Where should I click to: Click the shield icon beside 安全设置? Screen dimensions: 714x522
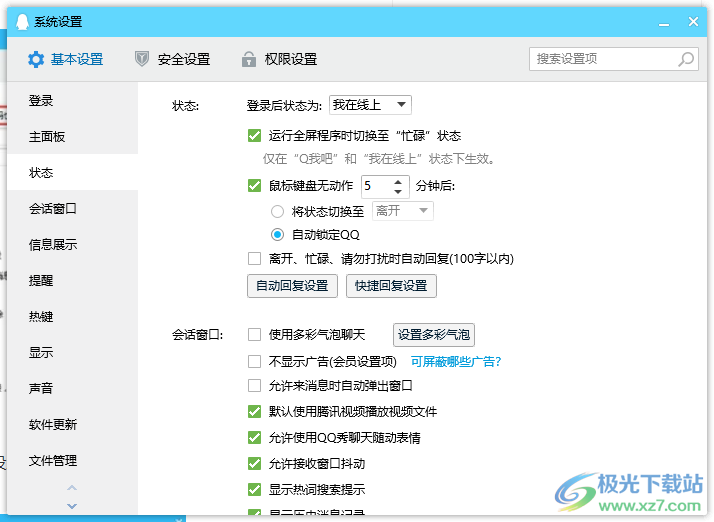(142, 59)
